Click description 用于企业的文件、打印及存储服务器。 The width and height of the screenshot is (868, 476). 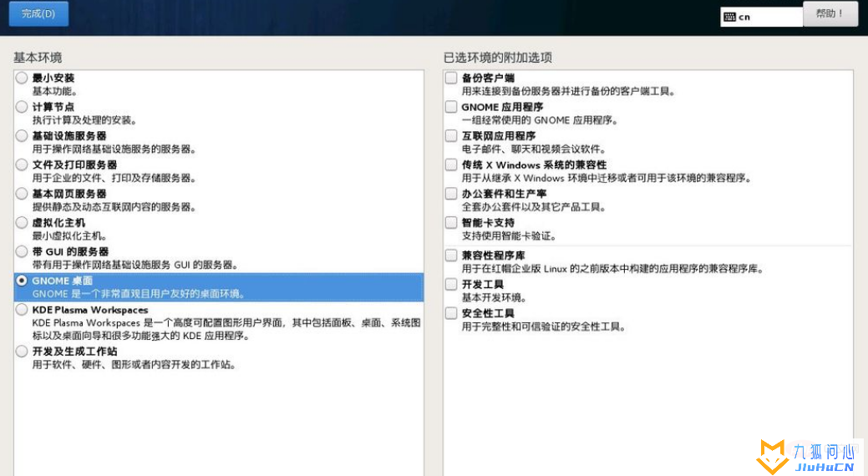click(114, 178)
